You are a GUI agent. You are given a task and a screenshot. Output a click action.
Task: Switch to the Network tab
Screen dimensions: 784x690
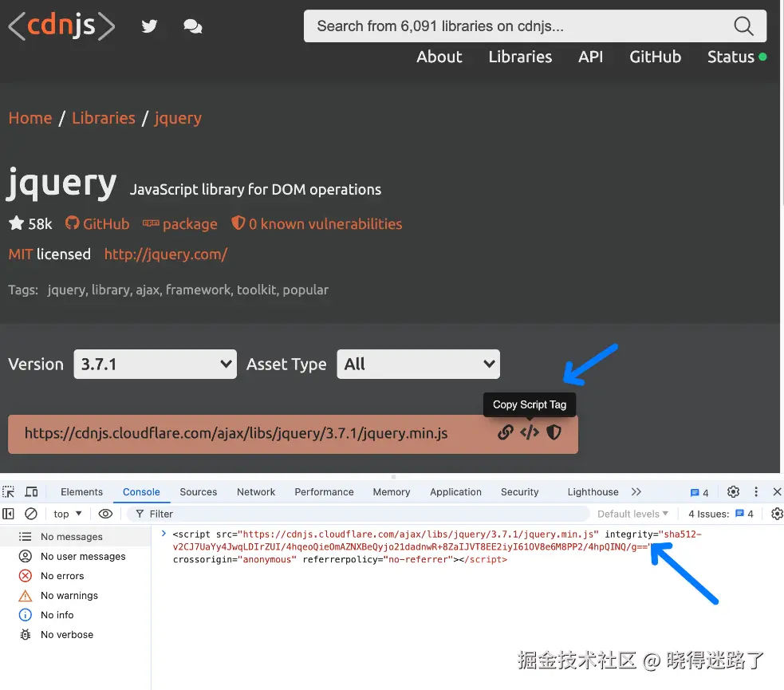[256, 492]
